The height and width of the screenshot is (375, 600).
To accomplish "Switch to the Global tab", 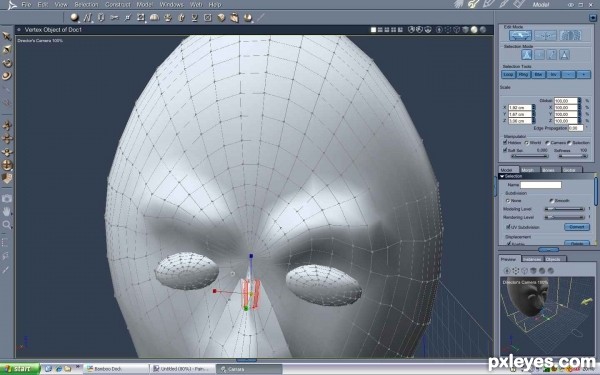I will [x=570, y=170].
